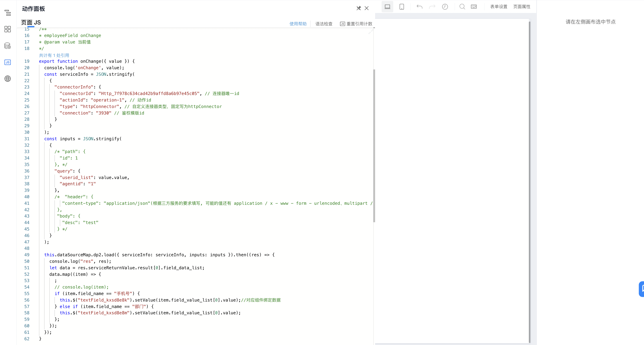Screen dimensions: 644x345
Task: Open the 使用帮助 link
Action: pyautogui.click(x=298, y=24)
